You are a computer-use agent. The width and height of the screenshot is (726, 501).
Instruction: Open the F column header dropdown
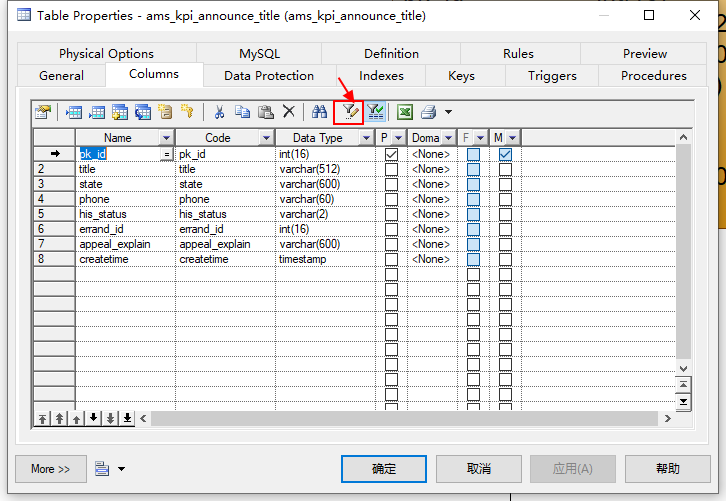pyautogui.click(x=480, y=138)
